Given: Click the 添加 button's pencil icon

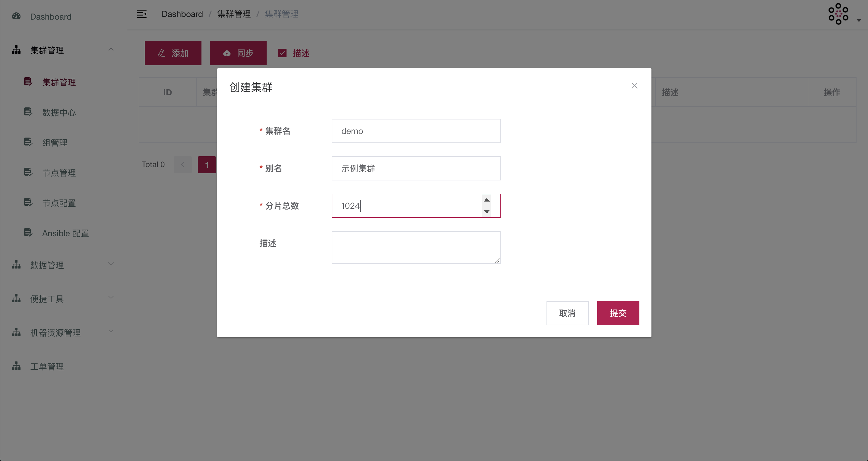Looking at the screenshot, I should (162, 53).
